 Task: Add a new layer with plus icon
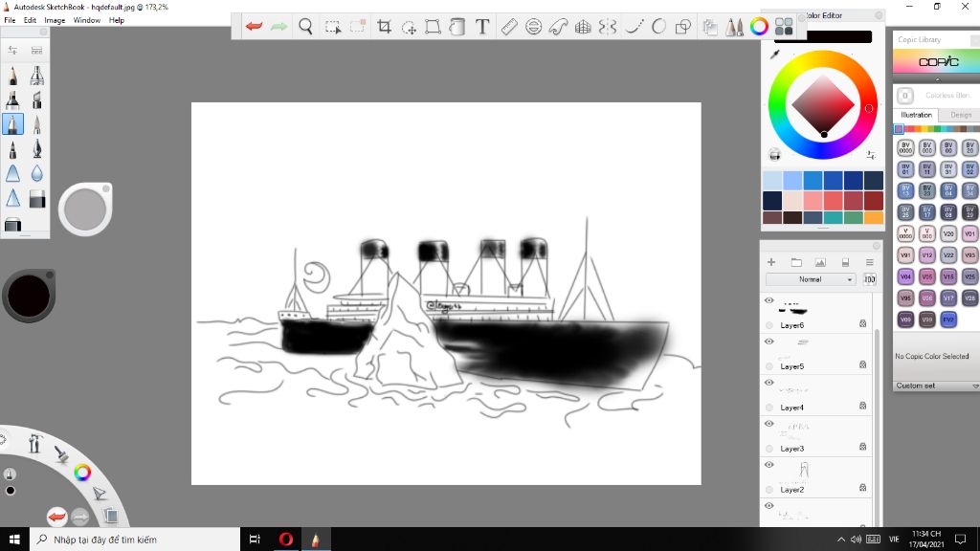coord(771,262)
